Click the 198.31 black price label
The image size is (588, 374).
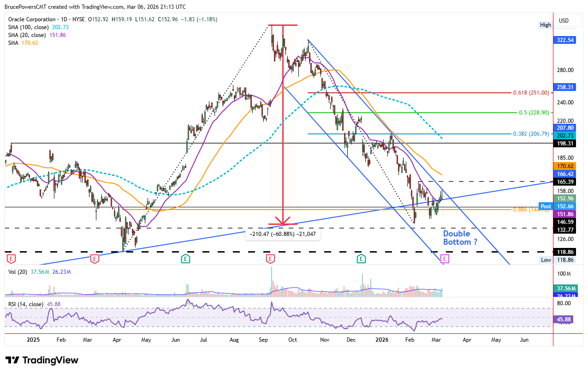click(565, 144)
